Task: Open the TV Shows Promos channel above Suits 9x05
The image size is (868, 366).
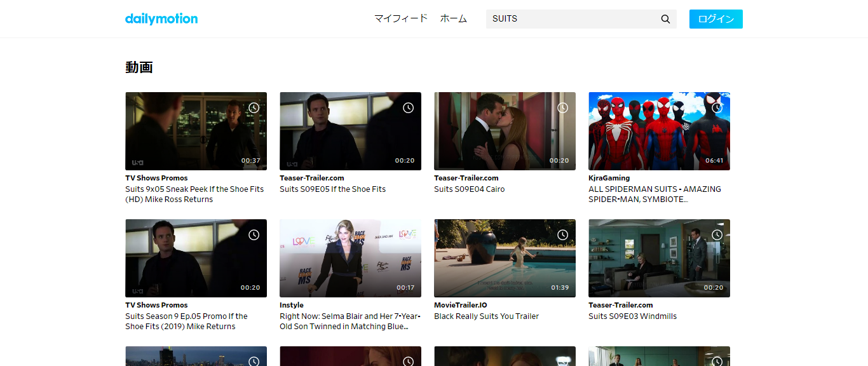Action: click(x=156, y=178)
